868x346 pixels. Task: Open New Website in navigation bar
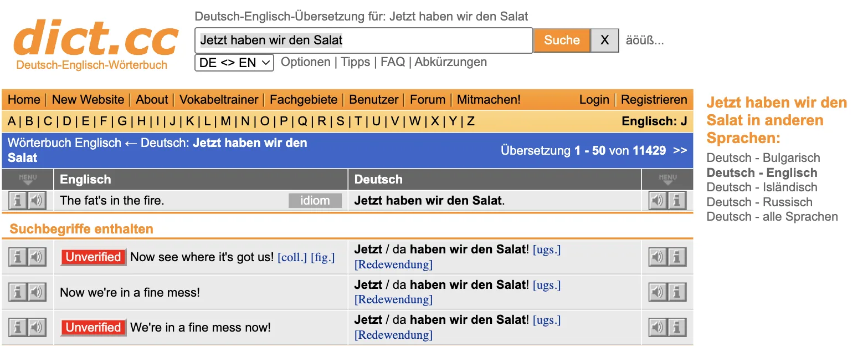(88, 100)
